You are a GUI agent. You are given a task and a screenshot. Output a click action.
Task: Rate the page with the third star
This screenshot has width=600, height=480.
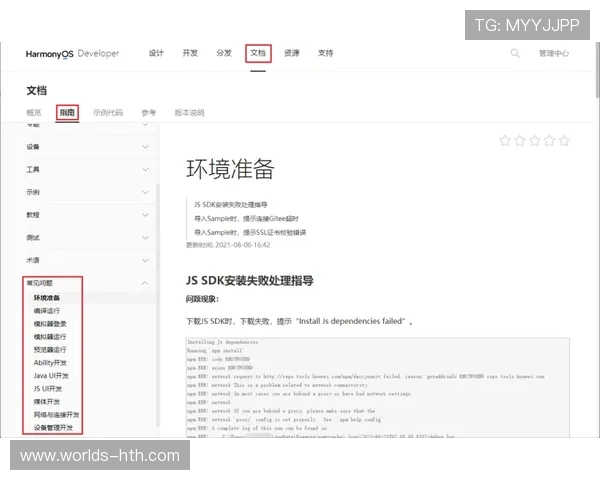[x=535, y=140]
